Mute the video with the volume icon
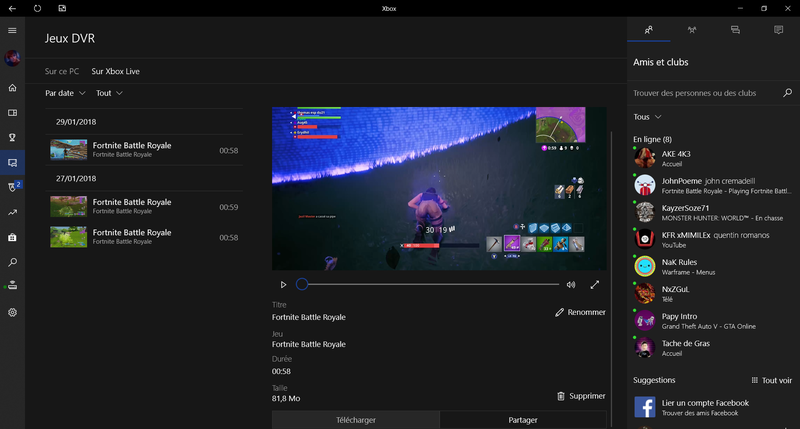The width and height of the screenshot is (800, 429). point(571,285)
